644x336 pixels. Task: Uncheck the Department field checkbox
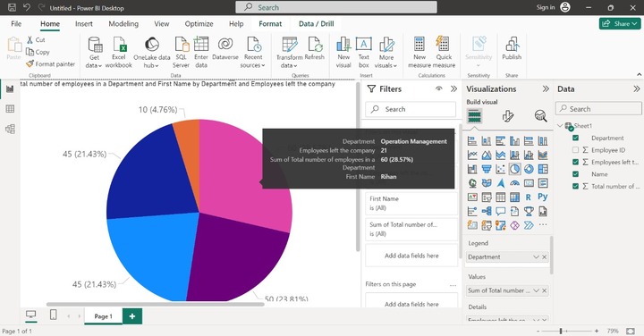point(575,138)
